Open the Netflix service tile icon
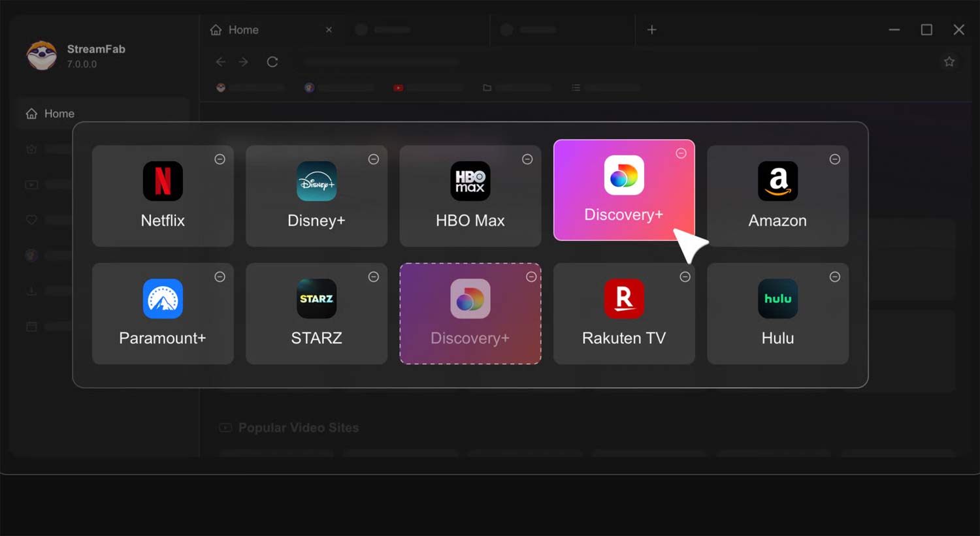 pos(163,181)
